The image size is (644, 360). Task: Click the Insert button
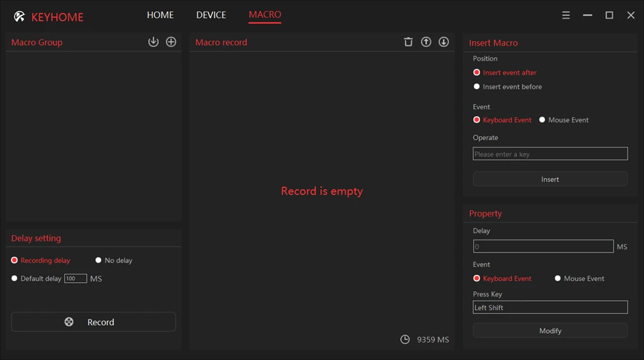click(x=550, y=179)
